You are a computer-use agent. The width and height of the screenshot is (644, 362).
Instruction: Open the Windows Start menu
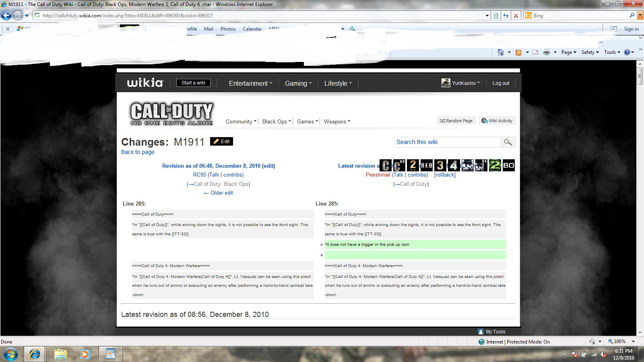pos(11,354)
